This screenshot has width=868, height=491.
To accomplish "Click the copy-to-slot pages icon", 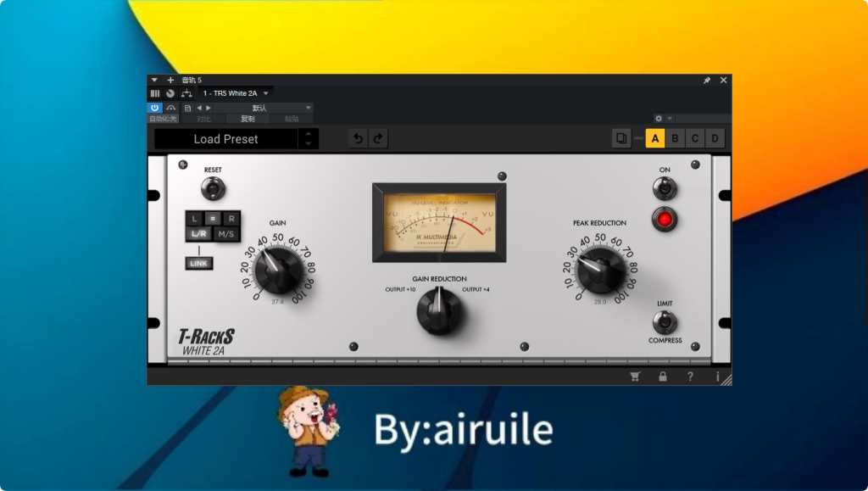I will pos(621,138).
